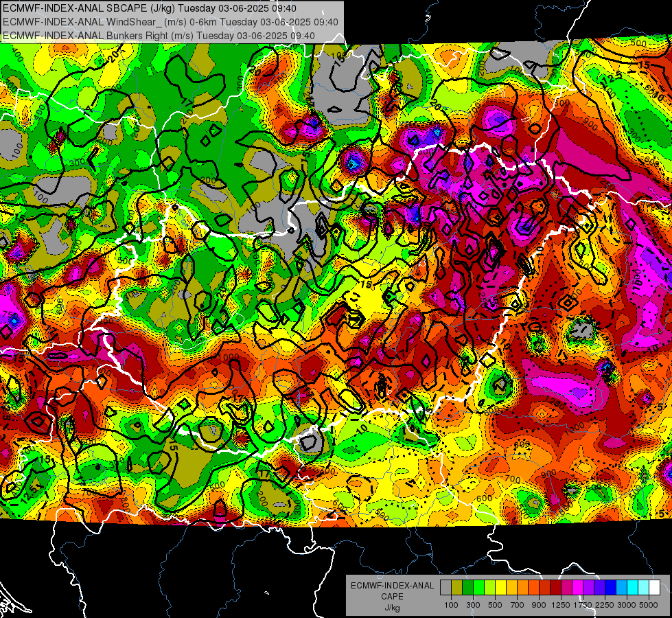The height and width of the screenshot is (618, 672).
Task: Click the legend's J/kg unit label
Action: 392,608
